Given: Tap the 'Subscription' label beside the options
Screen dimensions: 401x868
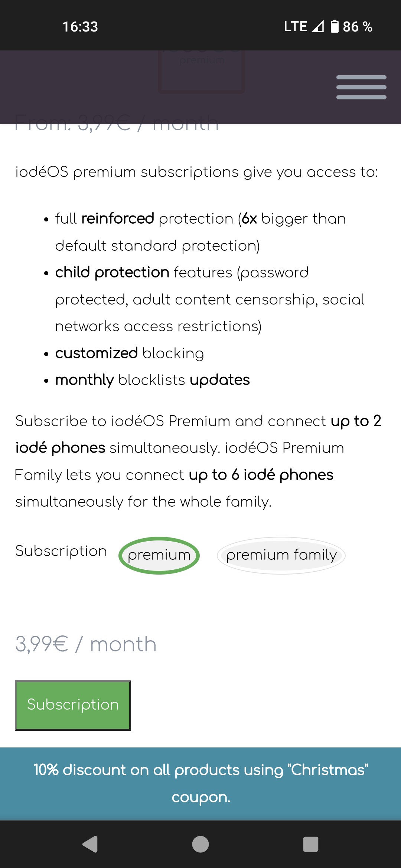Looking at the screenshot, I should [61, 551].
